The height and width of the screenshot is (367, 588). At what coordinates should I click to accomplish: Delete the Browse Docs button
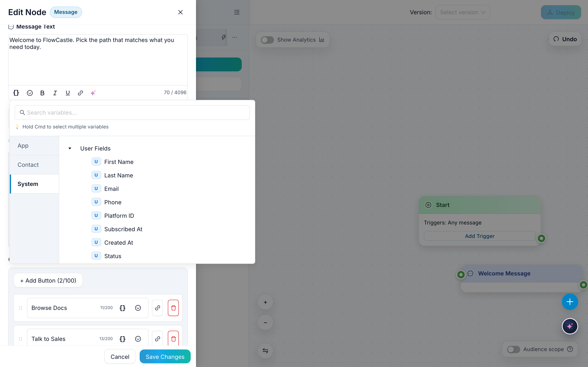(173, 308)
